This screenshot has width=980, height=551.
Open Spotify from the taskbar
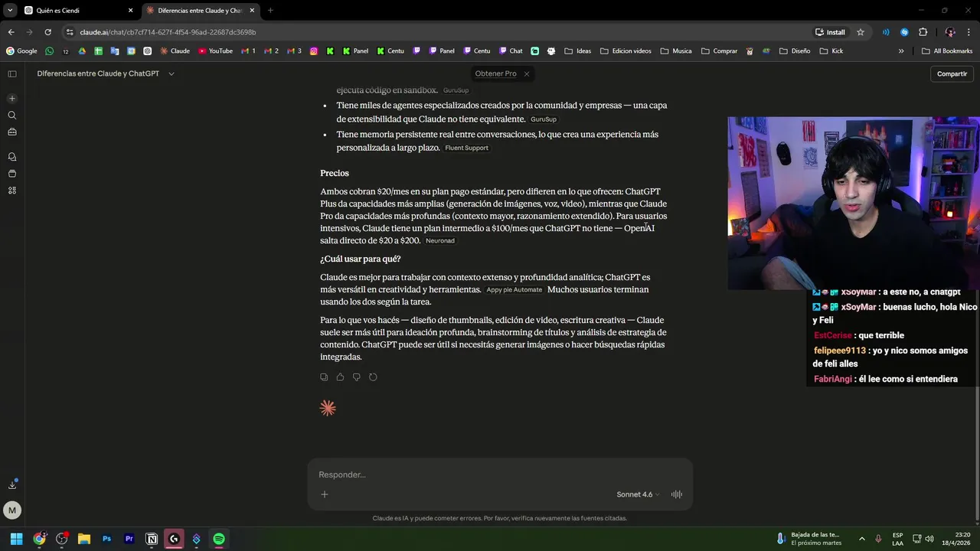(219, 539)
